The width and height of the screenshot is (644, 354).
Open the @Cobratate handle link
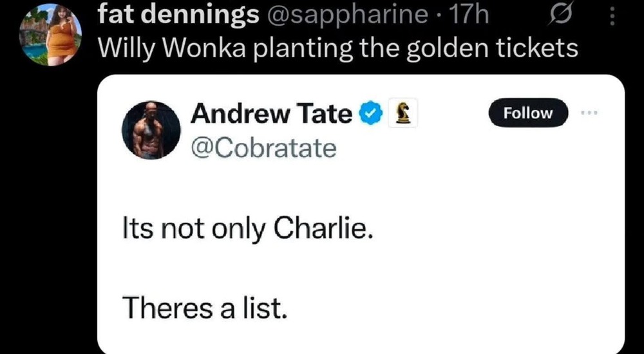pyautogui.click(x=263, y=148)
